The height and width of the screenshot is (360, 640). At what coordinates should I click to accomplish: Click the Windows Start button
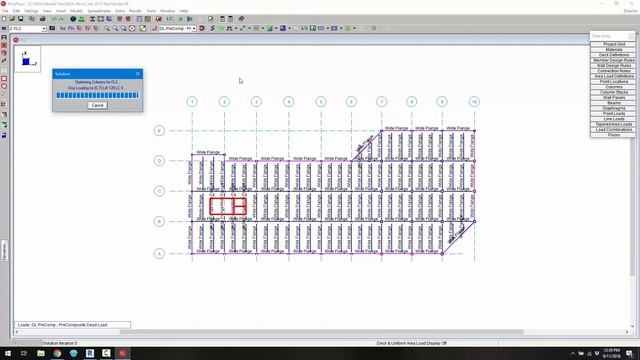click(7, 353)
